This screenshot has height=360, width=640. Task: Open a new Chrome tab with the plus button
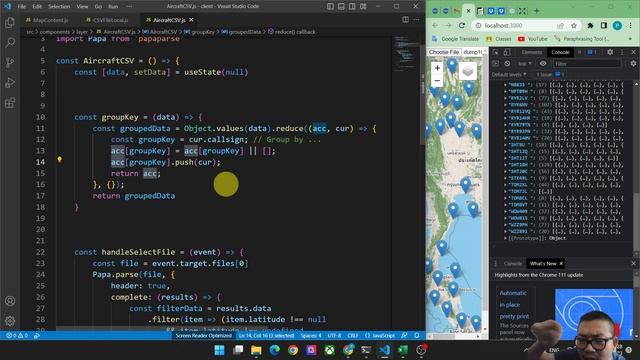point(536,11)
